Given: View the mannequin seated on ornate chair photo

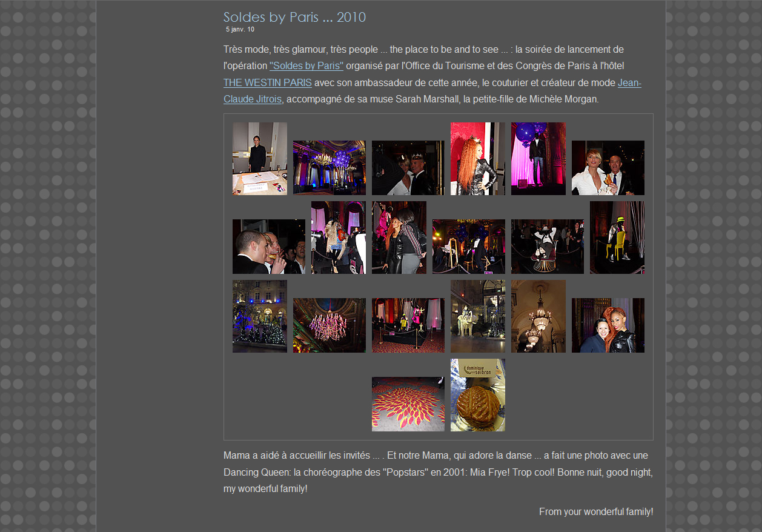Looking at the screenshot, I should pyautogui.click(x=547, y=247).
